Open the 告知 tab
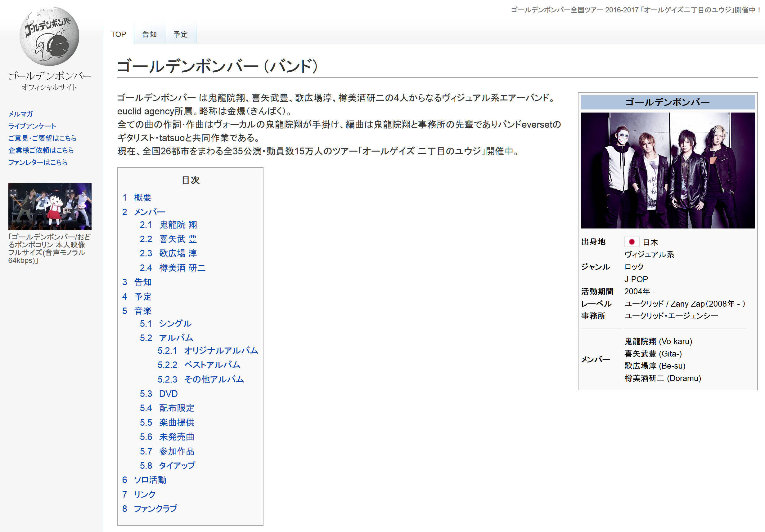The width and height of the screenshot is (765, 532). [x=149, y=34]
